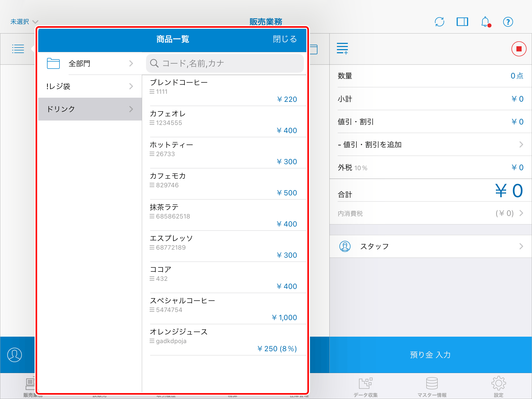
Task: Click the red stop record icon
Action: [519, 49]
